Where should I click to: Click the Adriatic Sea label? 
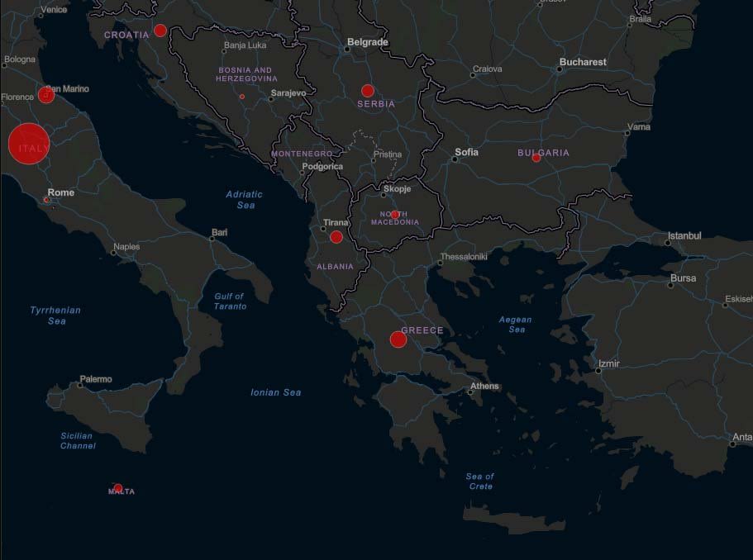click(245, 199)
